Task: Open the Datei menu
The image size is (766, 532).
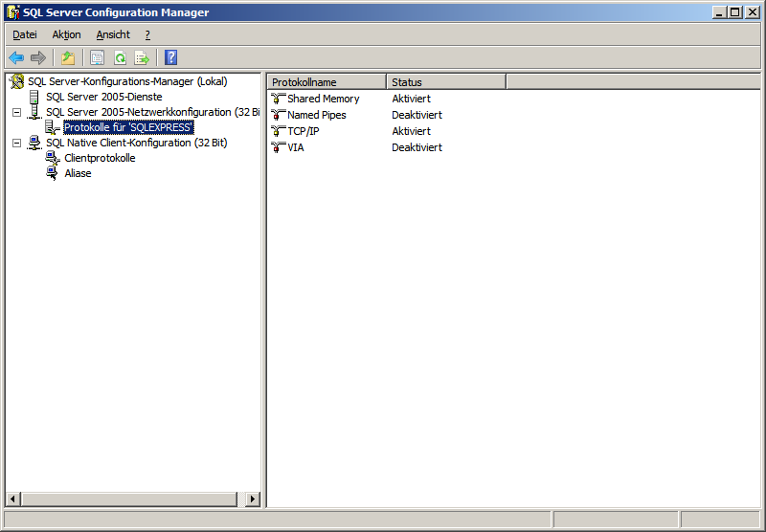Action: [x=24, y=34]
